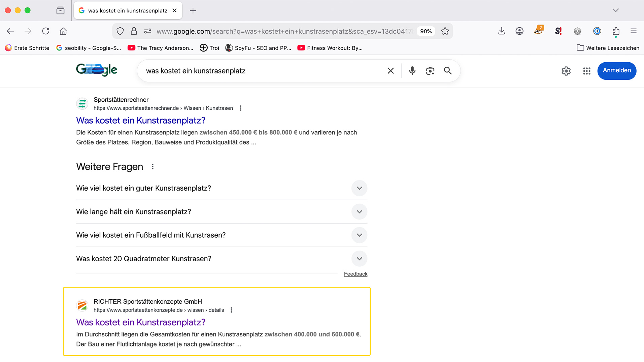Open a new browser tab
The height and width of the screenshot is (362, 644).
[193, 11]
